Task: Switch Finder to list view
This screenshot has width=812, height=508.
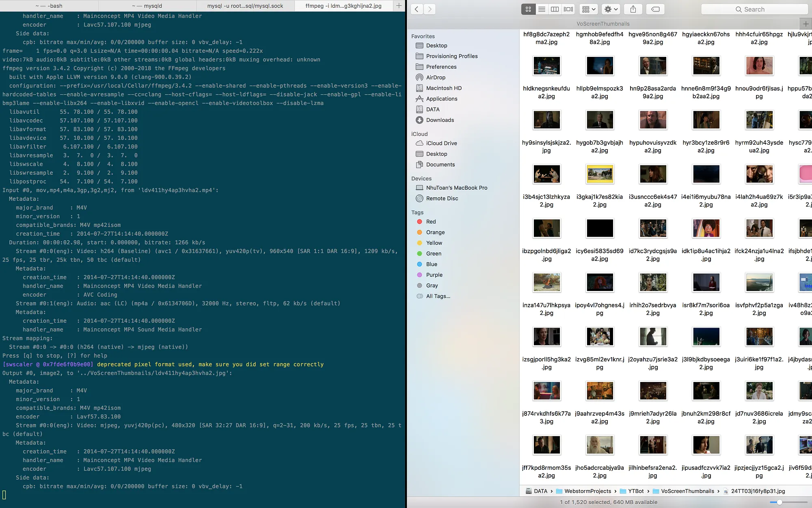Action: 542,9
